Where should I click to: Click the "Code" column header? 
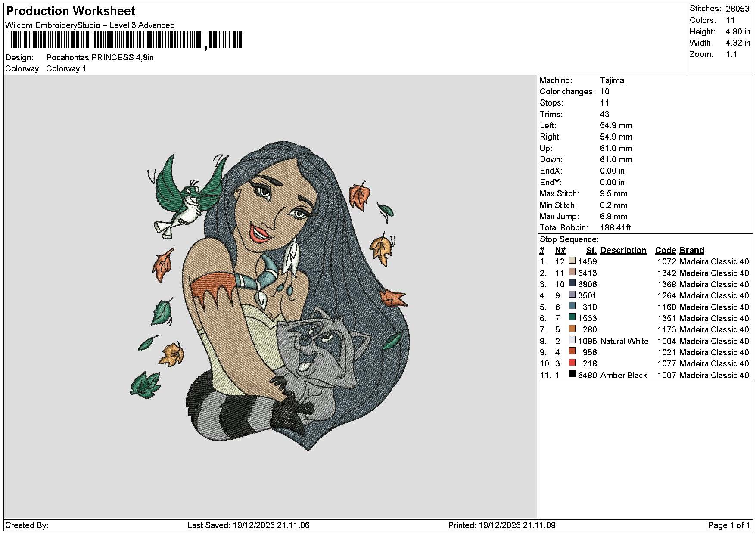666,251
